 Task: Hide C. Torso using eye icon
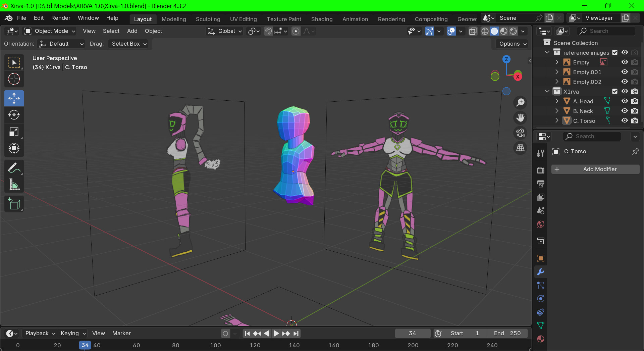click(x=625, y=120)
